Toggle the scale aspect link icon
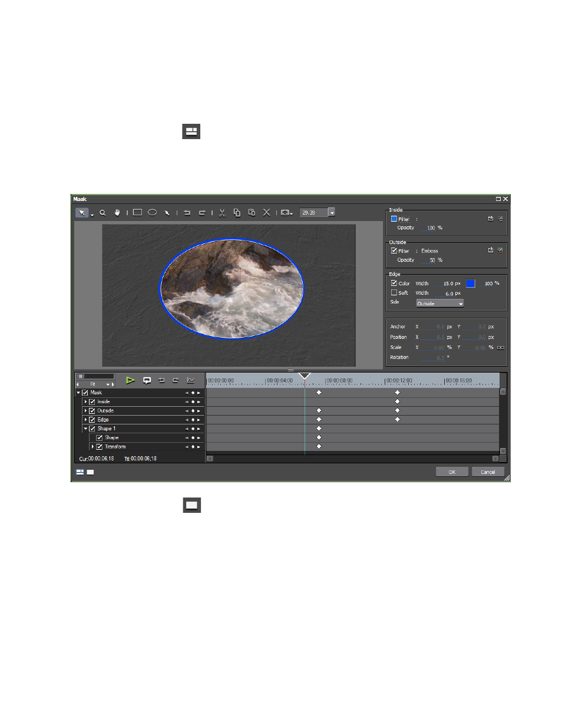 pos(501,348)
